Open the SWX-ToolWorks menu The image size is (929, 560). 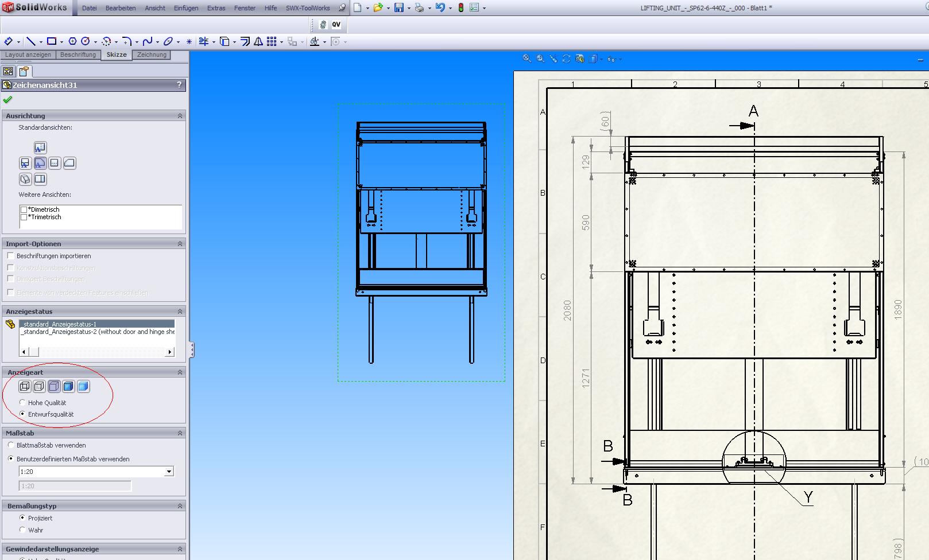coord(308,8)
